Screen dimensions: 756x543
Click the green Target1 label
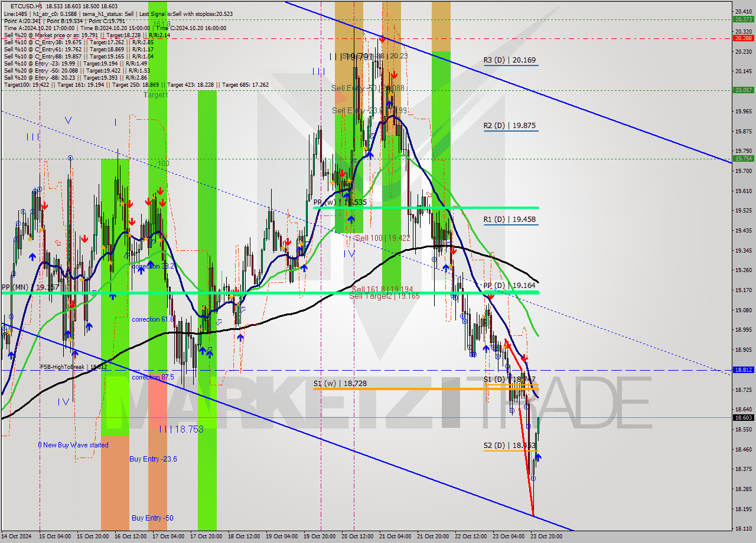pyautogui.click(x=156, y=95)
